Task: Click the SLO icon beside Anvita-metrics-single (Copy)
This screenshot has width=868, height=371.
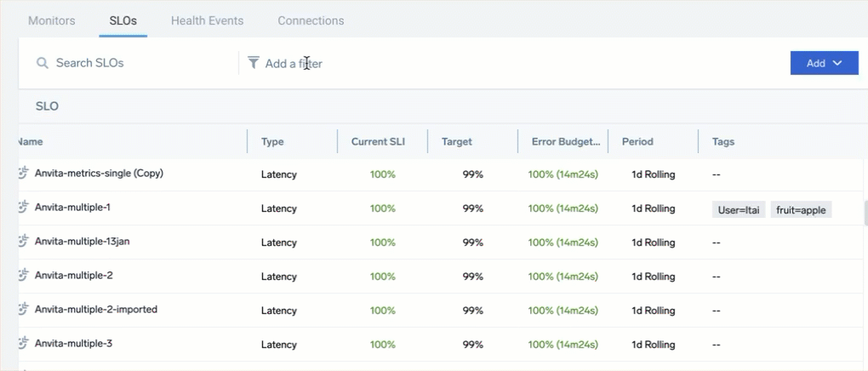Action: tap(24, 174)
